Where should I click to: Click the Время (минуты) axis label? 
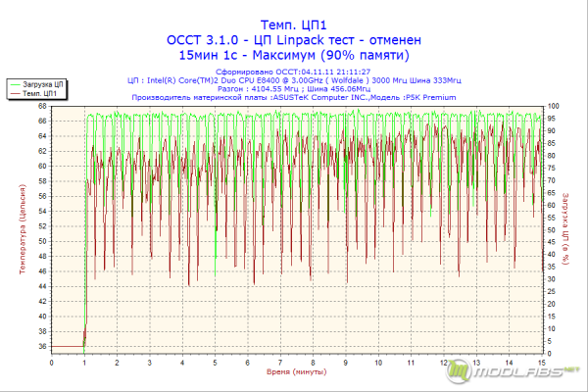(297, 371)
